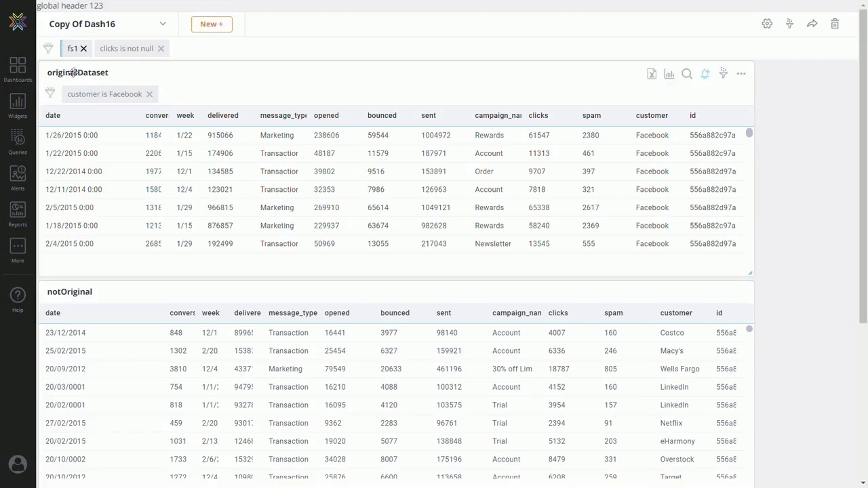868x488 pixels.
Task: Expand the Copy Of Dash16 dropdown
Action: [163, 24]
